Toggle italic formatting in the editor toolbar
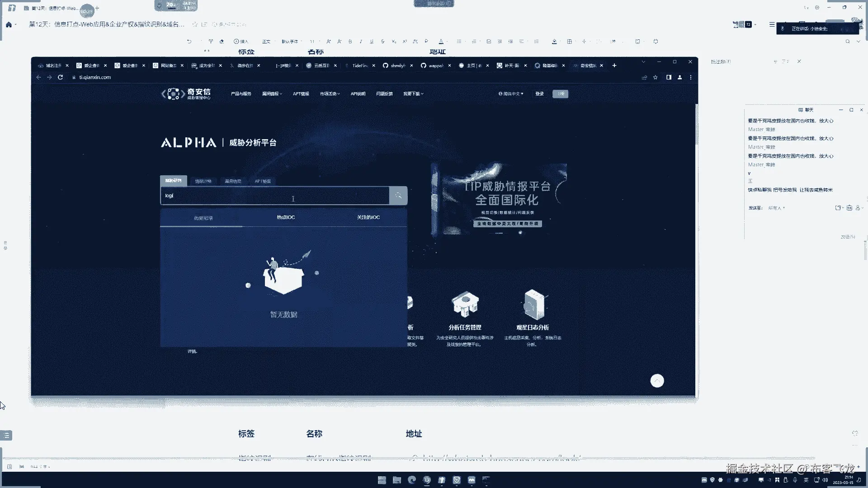 click(361, 42)
